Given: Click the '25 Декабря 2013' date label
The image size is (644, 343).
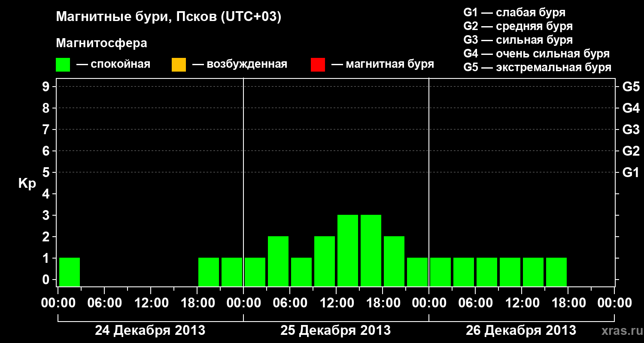Looking at the screenshot, I should coord(335,331).
